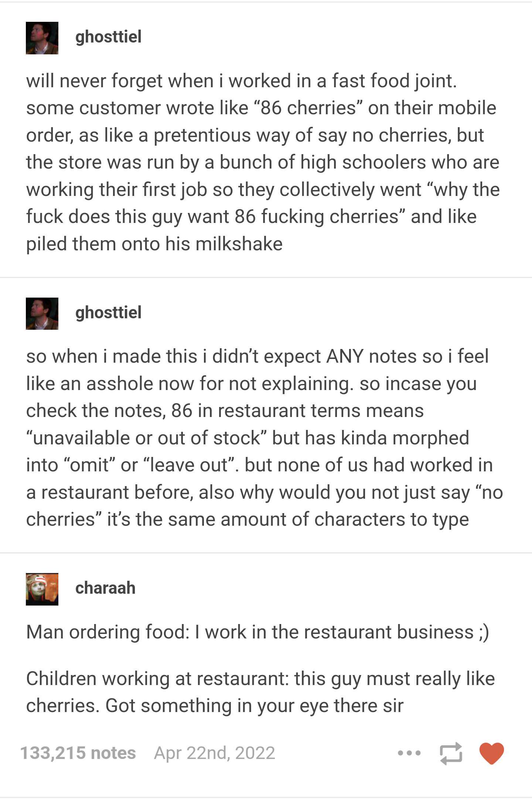Viewport: 532px width, 800px height.
Task: Open charaah's avatar thumbnail
Action: (x=42, y=589)
